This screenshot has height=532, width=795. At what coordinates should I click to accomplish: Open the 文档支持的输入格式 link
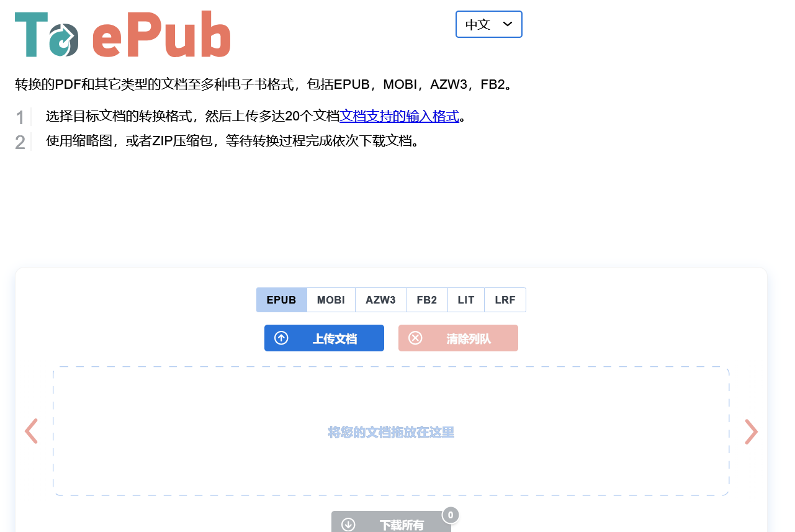pos(399,116)
